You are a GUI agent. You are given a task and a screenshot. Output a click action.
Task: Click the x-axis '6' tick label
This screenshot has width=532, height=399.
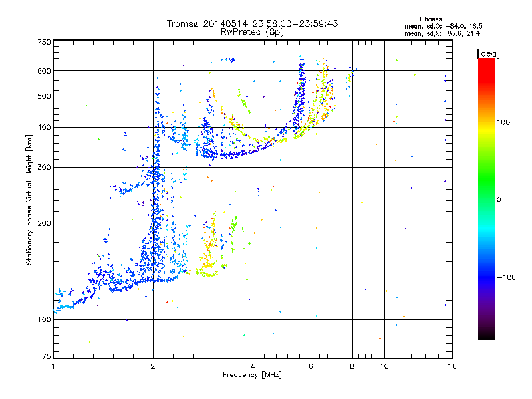pos(311,366)
